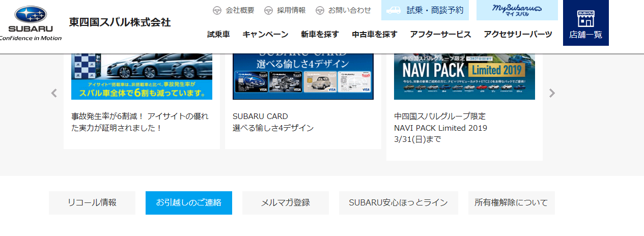Click steering wheel icon beside 会社概要
The height and width of the screenshot is (236, 644).
[217, 10]
